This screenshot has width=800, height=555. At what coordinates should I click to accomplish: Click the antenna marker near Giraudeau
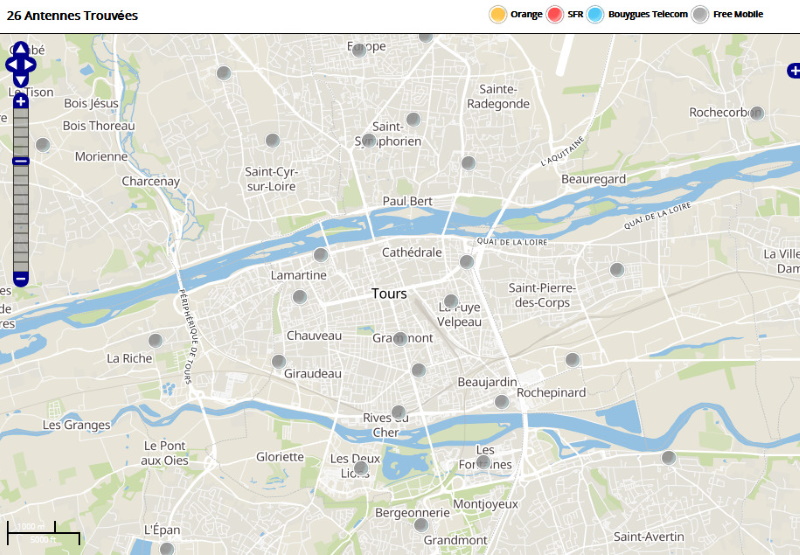click(x=279, y=361)
